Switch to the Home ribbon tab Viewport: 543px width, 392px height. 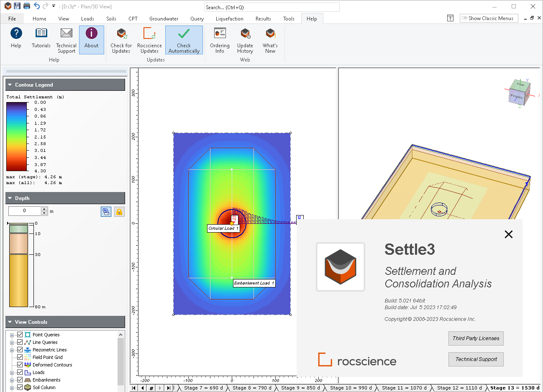click(x=39, y=18)
